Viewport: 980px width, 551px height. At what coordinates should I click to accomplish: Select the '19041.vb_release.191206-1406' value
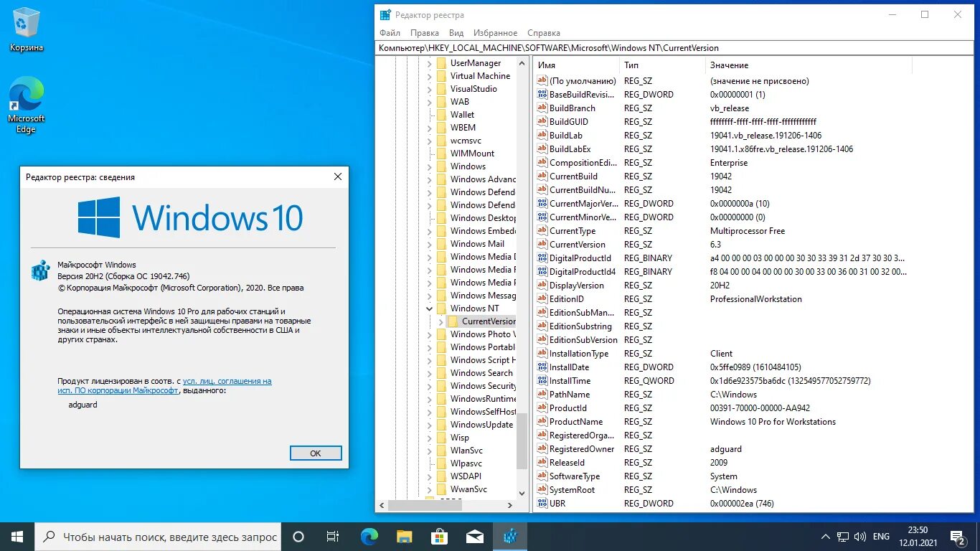click(x=765, y=136)
